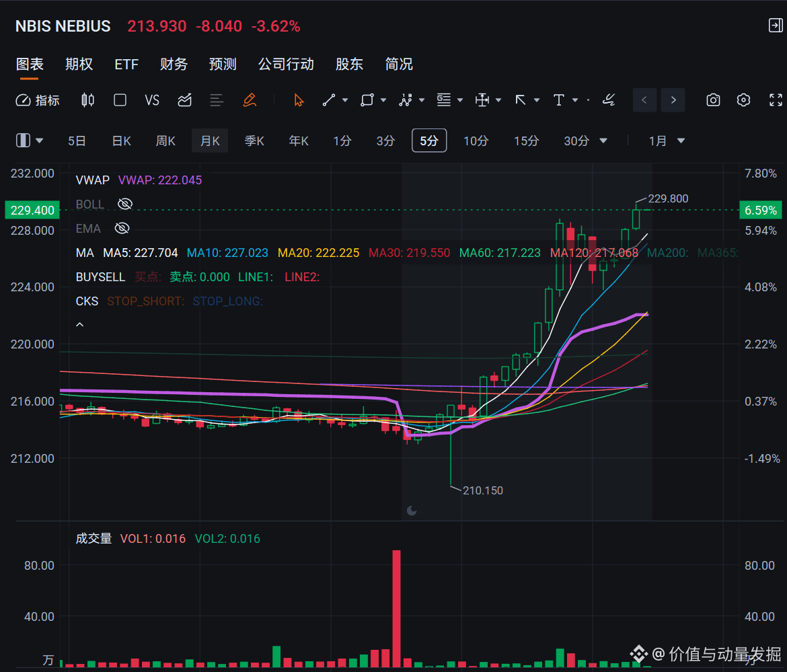Enter fullscreen with expand corners icon
This screenshot has height=672, width=787.
coord(776,100)
